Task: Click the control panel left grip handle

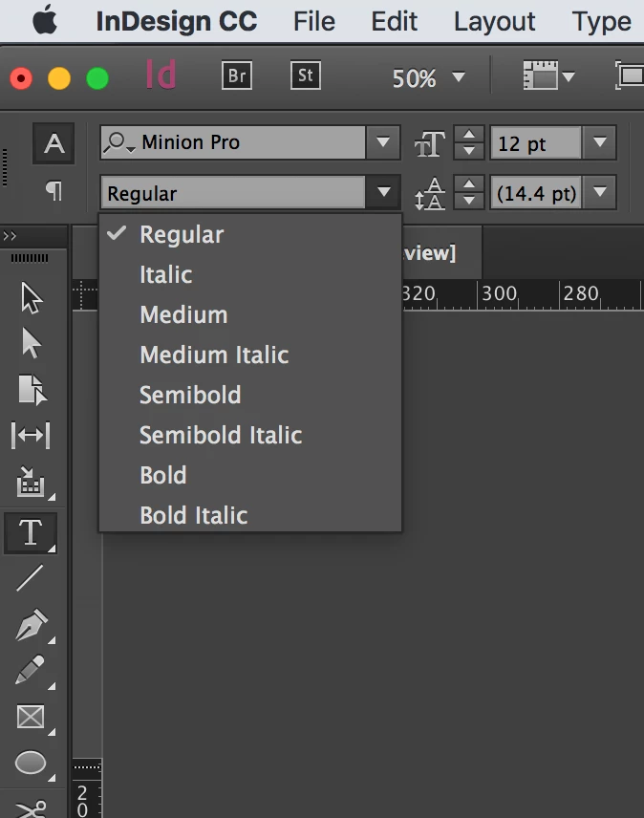Action: click(x=5, y=167)
